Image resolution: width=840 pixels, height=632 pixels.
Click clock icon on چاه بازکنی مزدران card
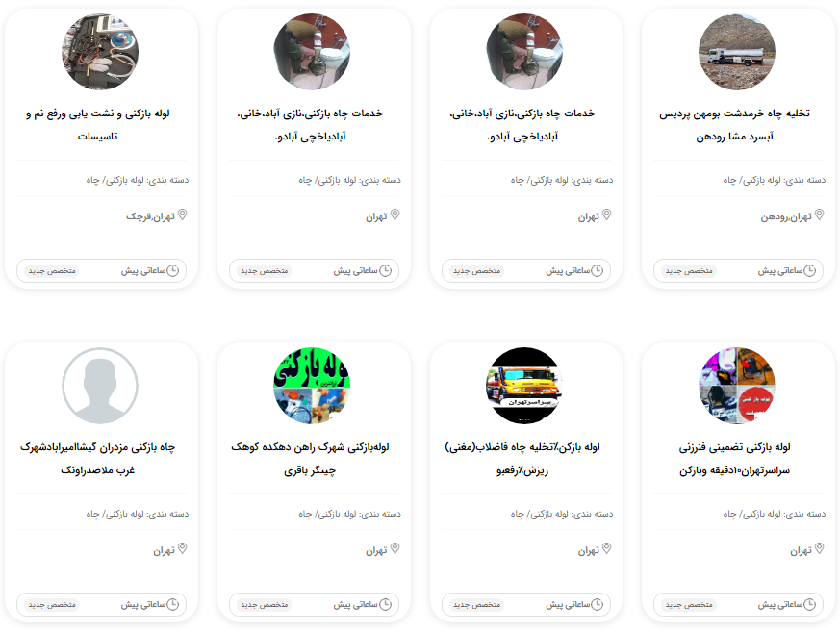(172, 605)
